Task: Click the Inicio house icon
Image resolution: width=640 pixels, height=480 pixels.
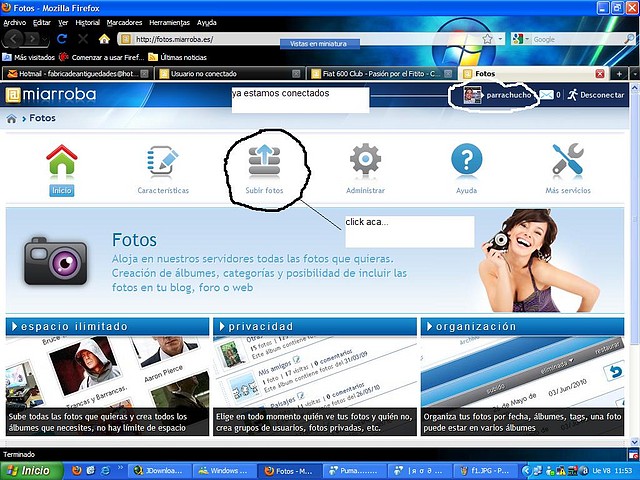Action: point(62,160)
